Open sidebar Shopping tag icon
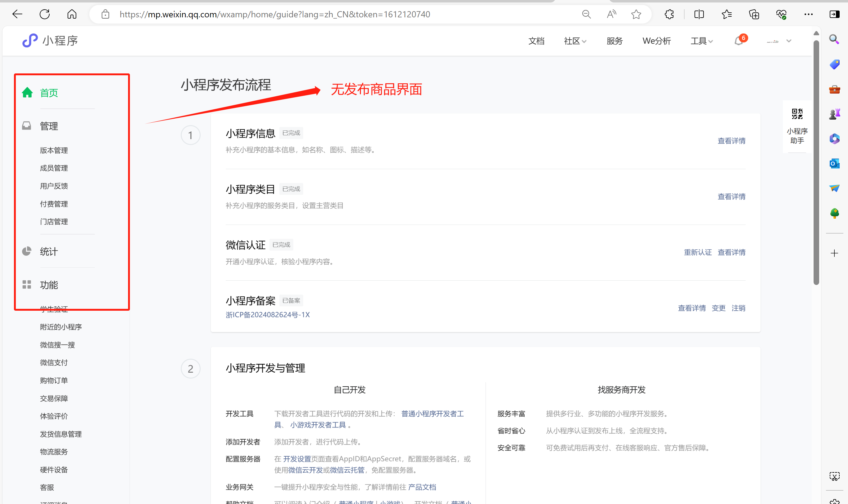The width and height of the screenshot is (848, 504). pos(834,64)
